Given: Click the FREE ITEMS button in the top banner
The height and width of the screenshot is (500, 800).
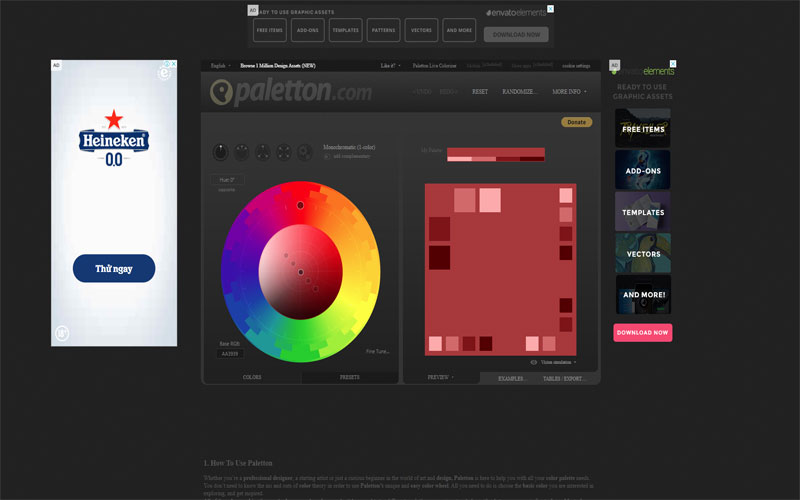Looking at the screenshot, I should (269, 30).
